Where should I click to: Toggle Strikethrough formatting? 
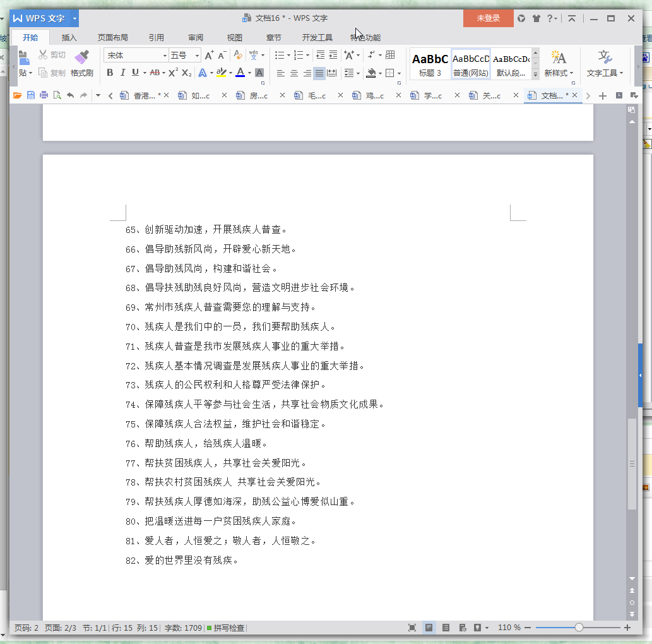point(155,73)
